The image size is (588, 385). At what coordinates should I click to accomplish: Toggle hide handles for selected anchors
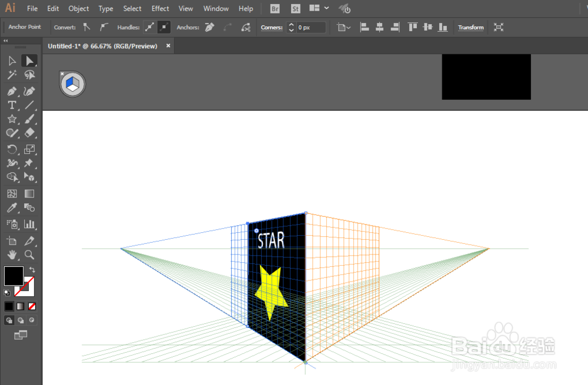(164, 27)
